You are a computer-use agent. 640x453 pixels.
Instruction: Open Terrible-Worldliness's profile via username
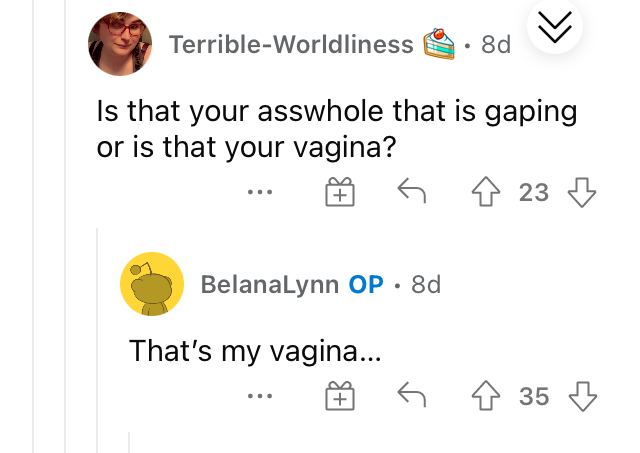pyautogui.click(x=291, y=44)
